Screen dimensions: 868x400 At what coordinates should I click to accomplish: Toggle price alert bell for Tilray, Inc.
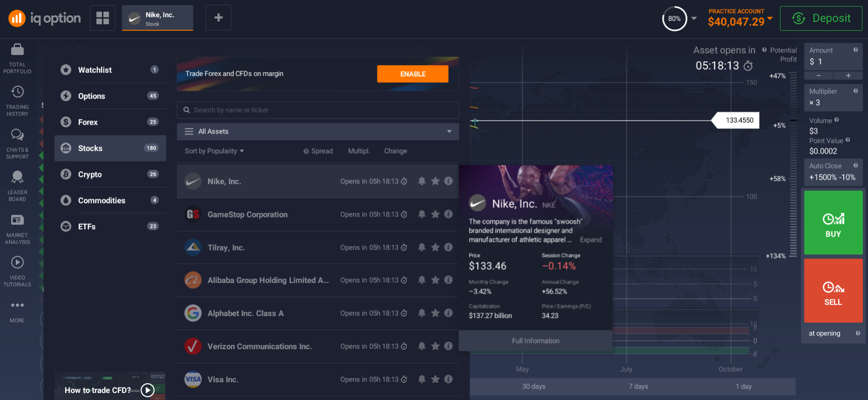pos(422,247)
